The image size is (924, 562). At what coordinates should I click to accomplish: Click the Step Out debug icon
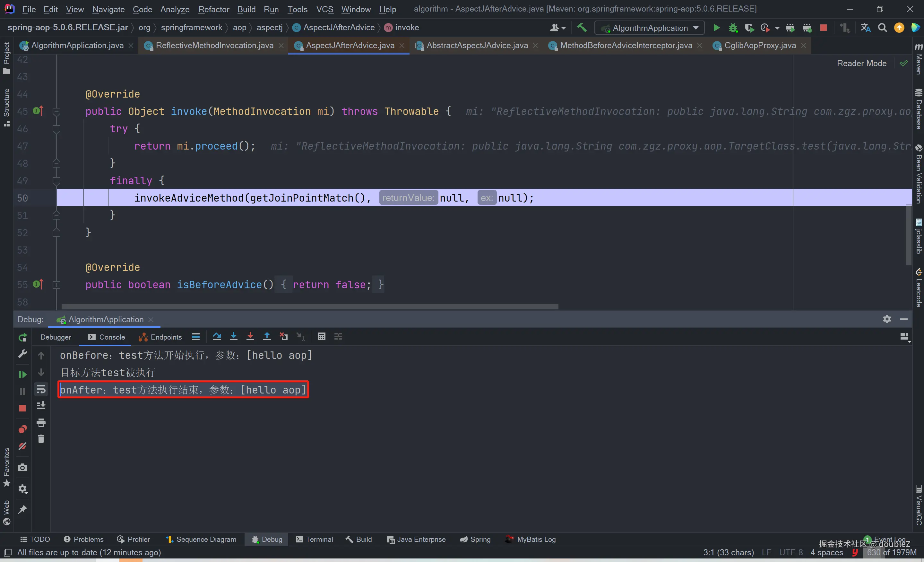point(267,336)
